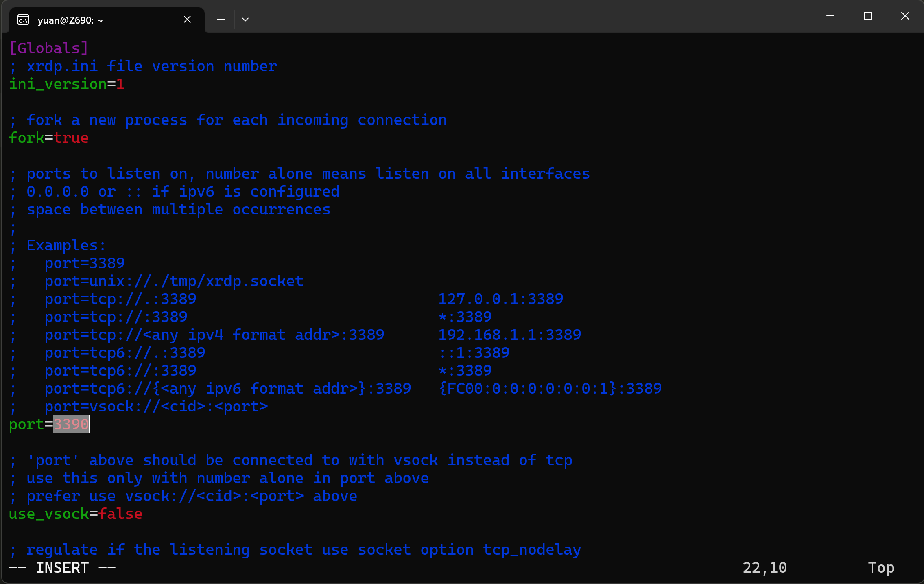Open a new terminal tab with plus icon
The image size is (924, 584).
tap(221, 19)
